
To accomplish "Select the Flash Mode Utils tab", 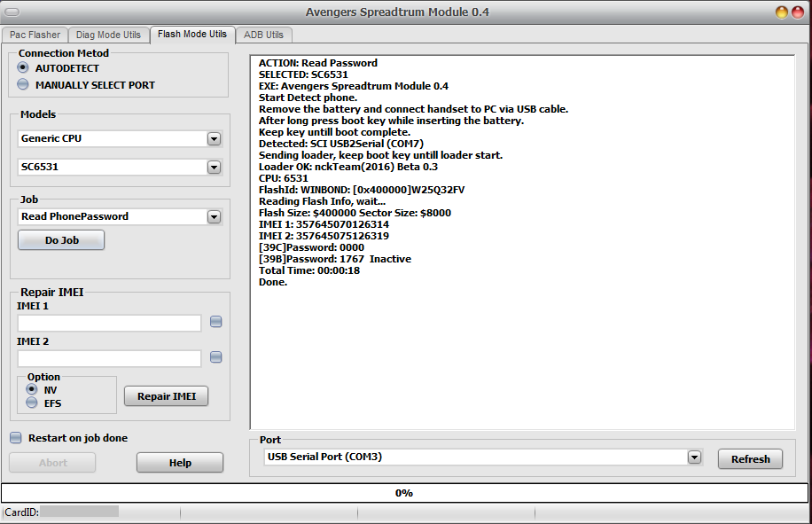I will click(192, 35).
